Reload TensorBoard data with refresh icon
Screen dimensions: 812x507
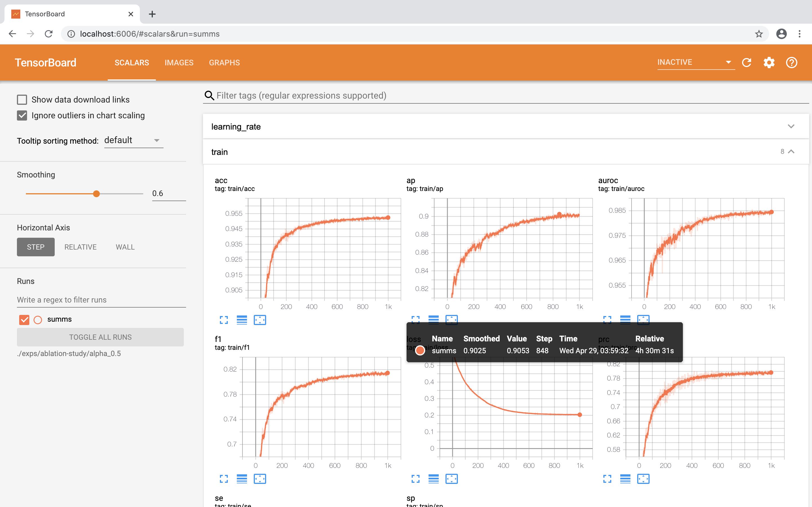(x=747, y=63)
